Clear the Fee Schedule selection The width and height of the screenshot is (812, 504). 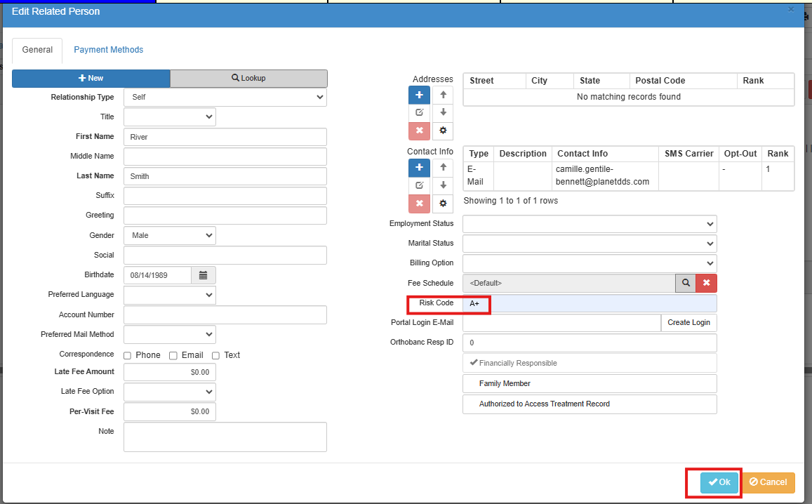(706, 283)
